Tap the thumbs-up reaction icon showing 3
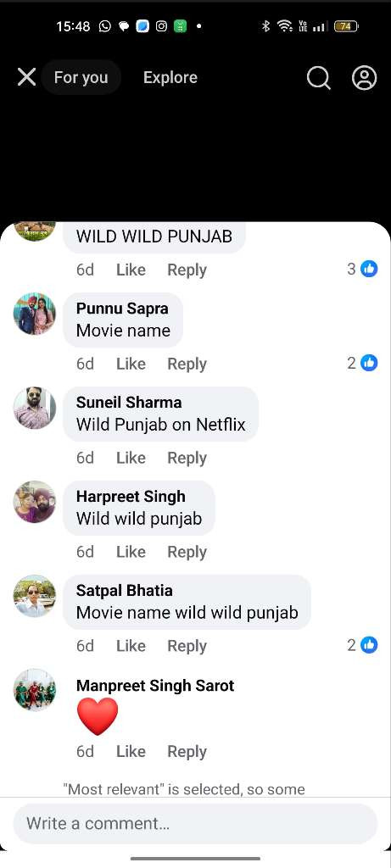Viewport: 391px width, 868px height. pyautogui.click(x=369, y=270)
